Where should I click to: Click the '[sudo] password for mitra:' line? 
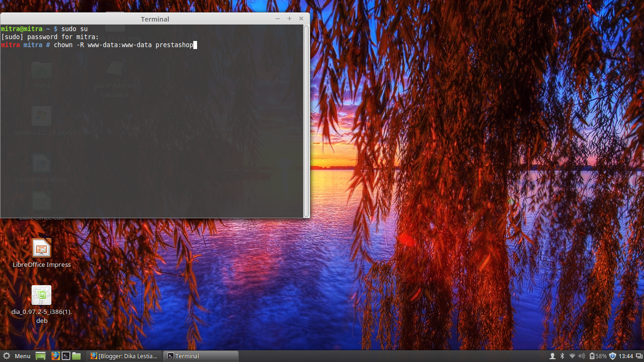50,37
